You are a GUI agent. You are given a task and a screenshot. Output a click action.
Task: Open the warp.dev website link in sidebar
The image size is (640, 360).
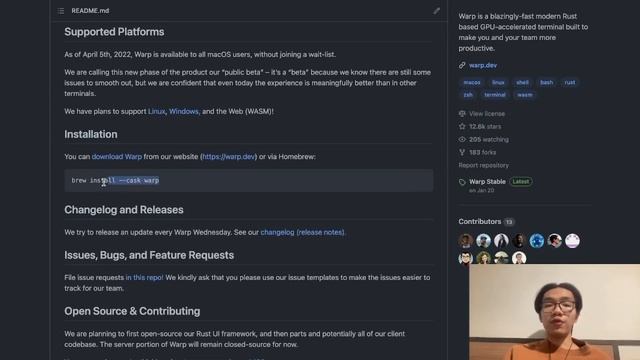(x=483, y=65)
